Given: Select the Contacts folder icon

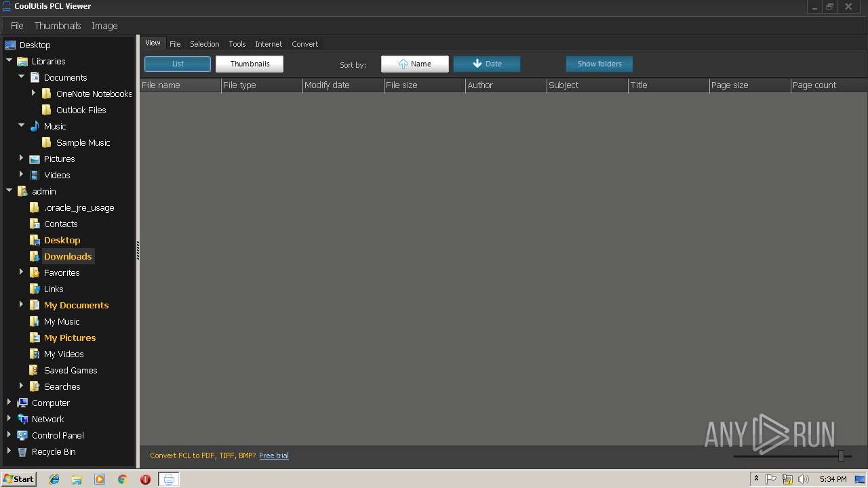Looking at the screenshot, I should point(35,224).
